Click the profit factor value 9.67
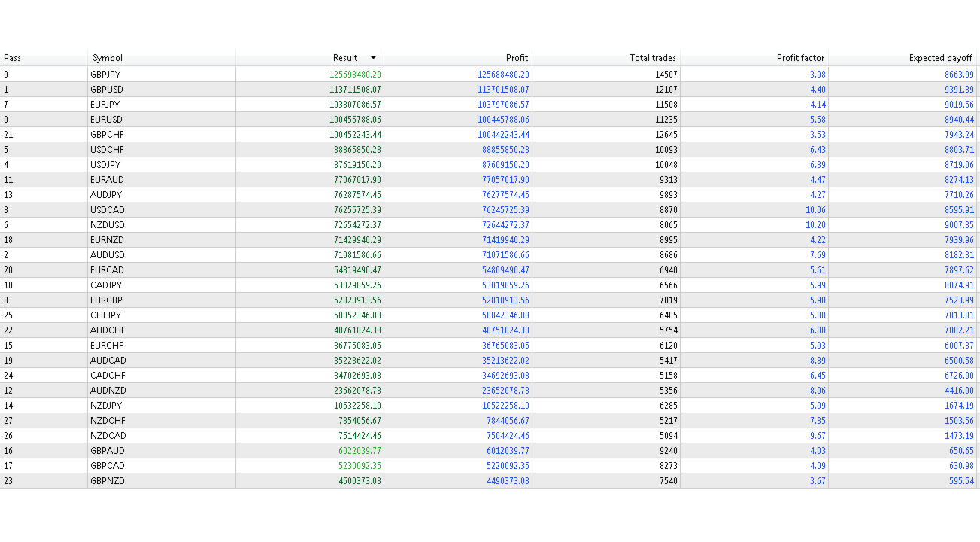This screenshot has width=980, height=542. point(818,436)
